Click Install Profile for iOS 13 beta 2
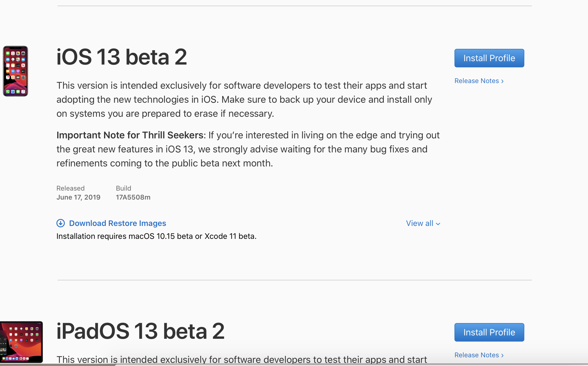The height and width of the screenshot is (366, 588). [489, 58]
